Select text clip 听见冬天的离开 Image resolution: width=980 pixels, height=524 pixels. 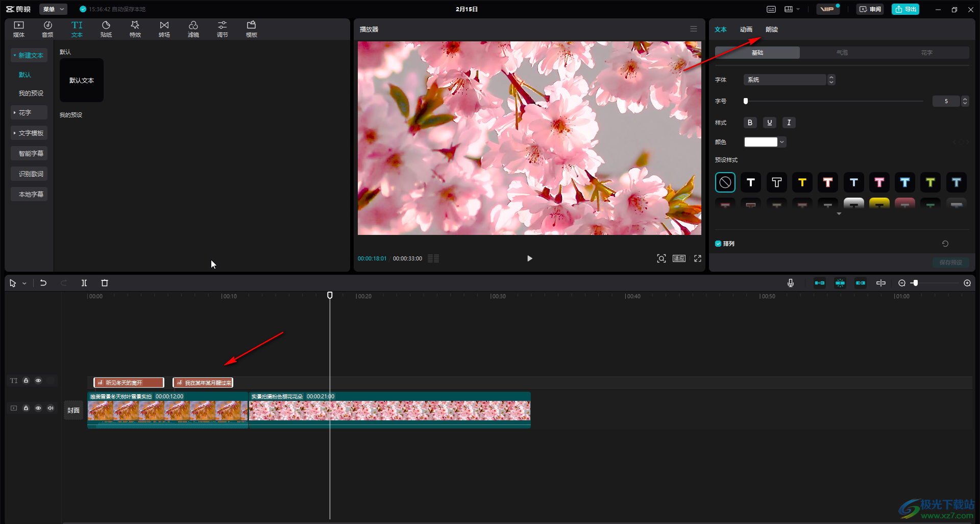(x=129, y=383)
